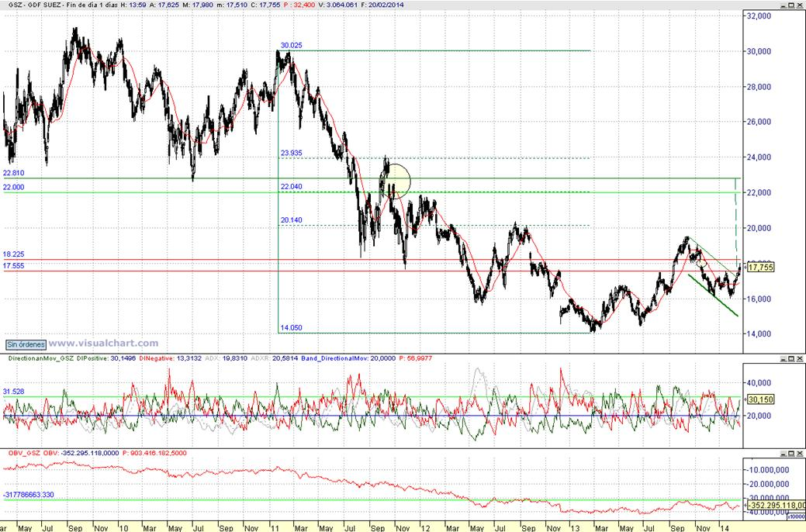
Task: Click the 'Band_DirectionalMov: 20,0000' readout
Action: tap(349, 358)
